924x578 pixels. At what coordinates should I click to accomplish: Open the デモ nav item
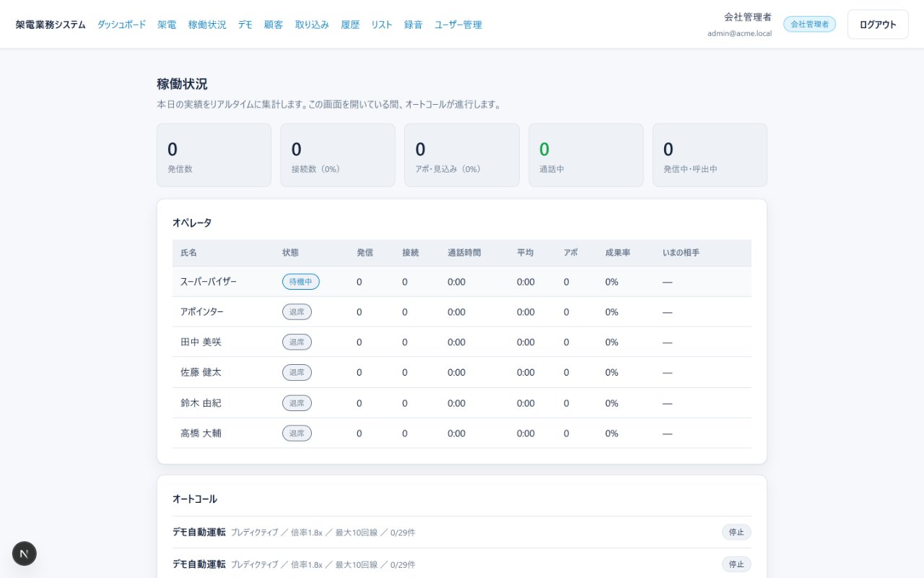click(245, 25)
